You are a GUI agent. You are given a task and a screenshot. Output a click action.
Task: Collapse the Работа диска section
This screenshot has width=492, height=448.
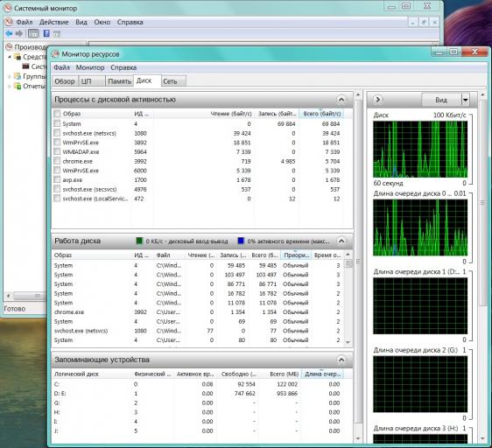341,241
